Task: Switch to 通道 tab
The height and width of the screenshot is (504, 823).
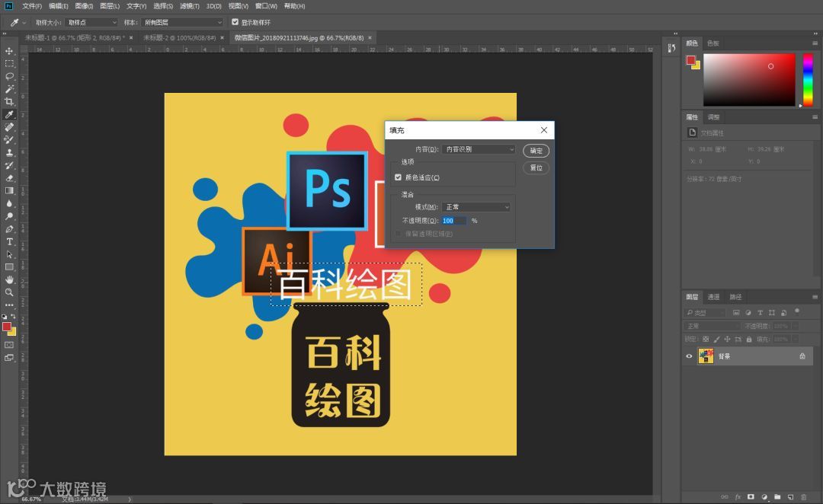Action: point(713,297)
